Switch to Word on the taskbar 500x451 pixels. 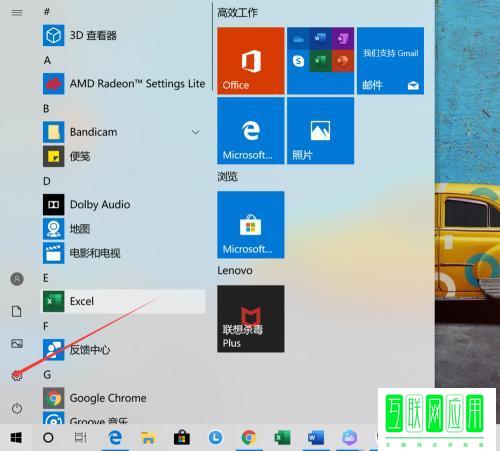[316, 437]
